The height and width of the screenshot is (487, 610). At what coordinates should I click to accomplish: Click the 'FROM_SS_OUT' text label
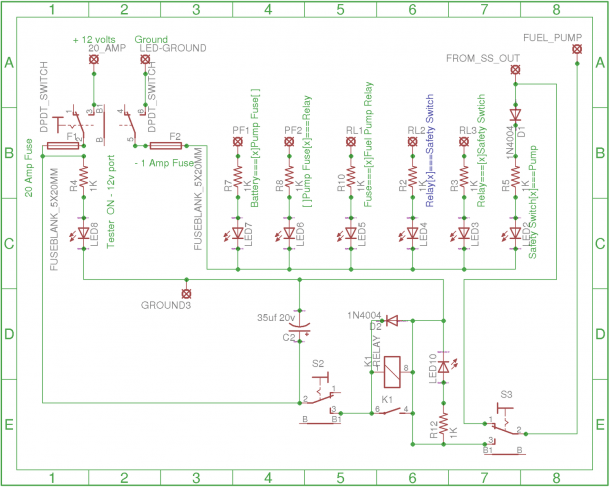tap(483, 58)
